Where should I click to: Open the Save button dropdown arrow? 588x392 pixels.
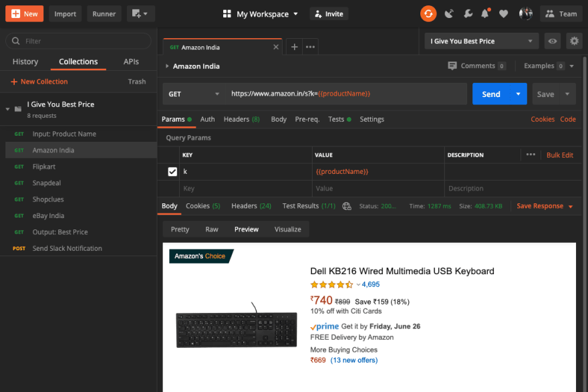click(567, 94)
